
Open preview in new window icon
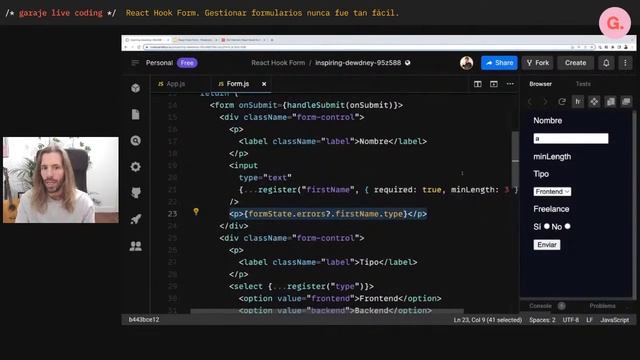point(611,102)
